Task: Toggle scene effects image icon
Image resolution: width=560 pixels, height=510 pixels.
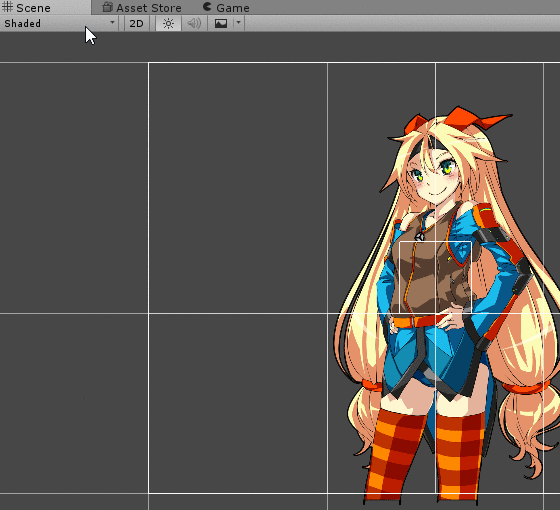Action: pyautogui.click(x=221, y=24)
